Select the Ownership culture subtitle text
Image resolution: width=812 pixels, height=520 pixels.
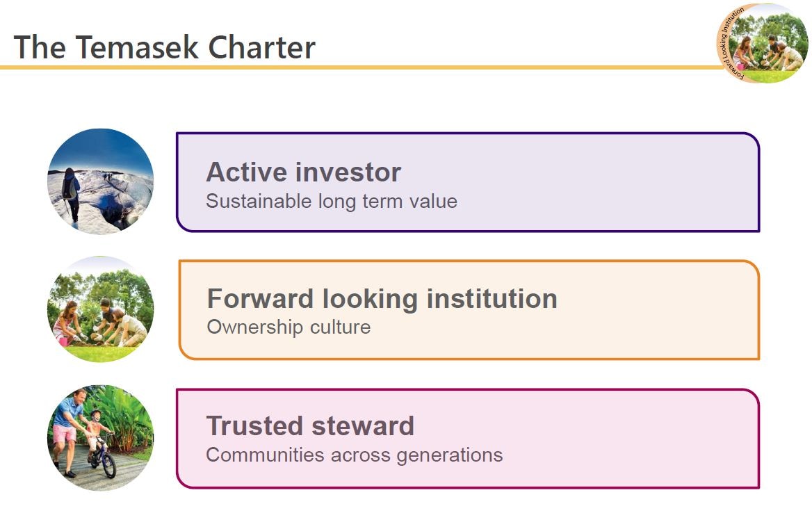[289, 327]
